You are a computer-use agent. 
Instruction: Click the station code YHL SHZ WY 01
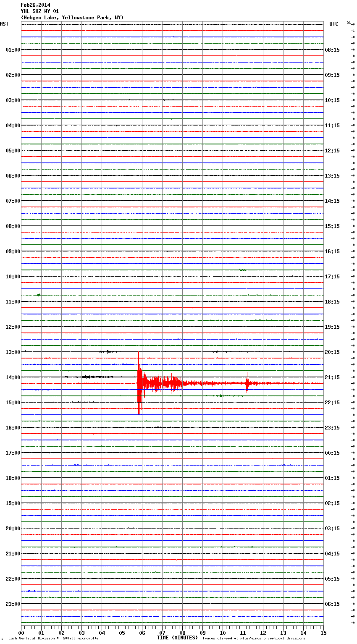tap(40, 11)
